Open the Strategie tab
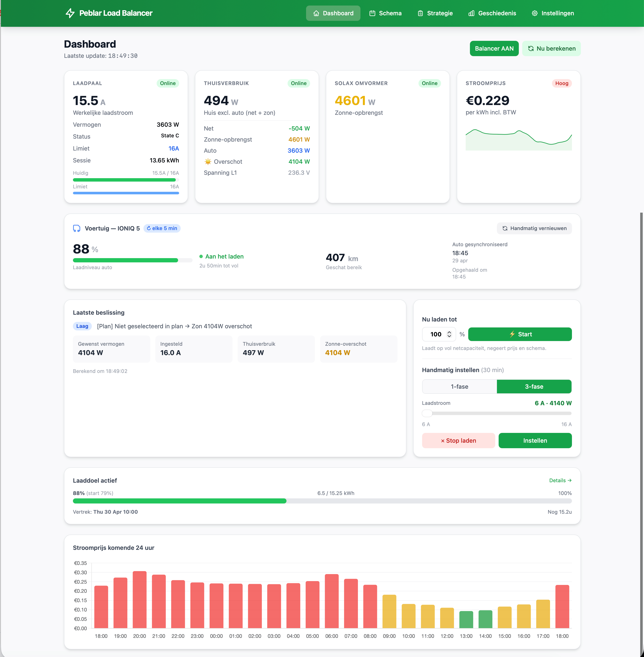The width and height of the screenshot is (644, 657). 435,13
